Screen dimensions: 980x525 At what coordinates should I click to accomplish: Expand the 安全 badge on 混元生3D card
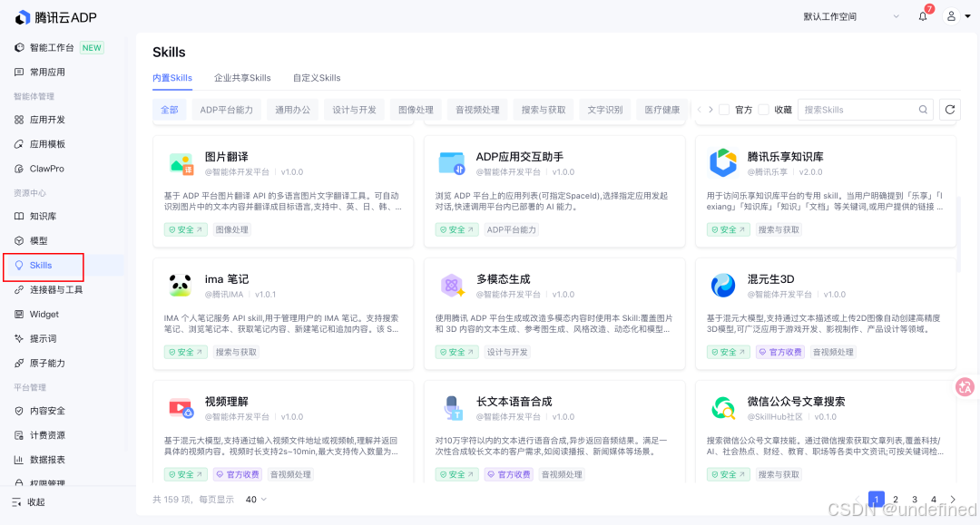click(x=728, y=352)
